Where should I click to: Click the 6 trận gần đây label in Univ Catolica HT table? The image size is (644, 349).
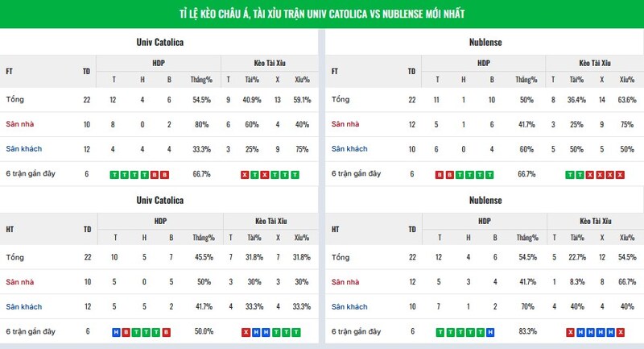tap(30, 331)
